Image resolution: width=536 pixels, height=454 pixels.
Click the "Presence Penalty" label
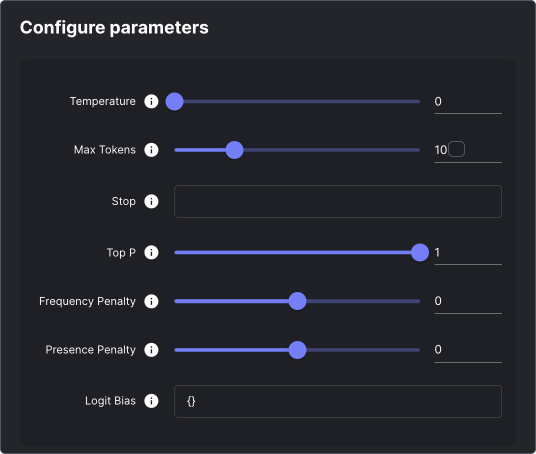(91, 350)
